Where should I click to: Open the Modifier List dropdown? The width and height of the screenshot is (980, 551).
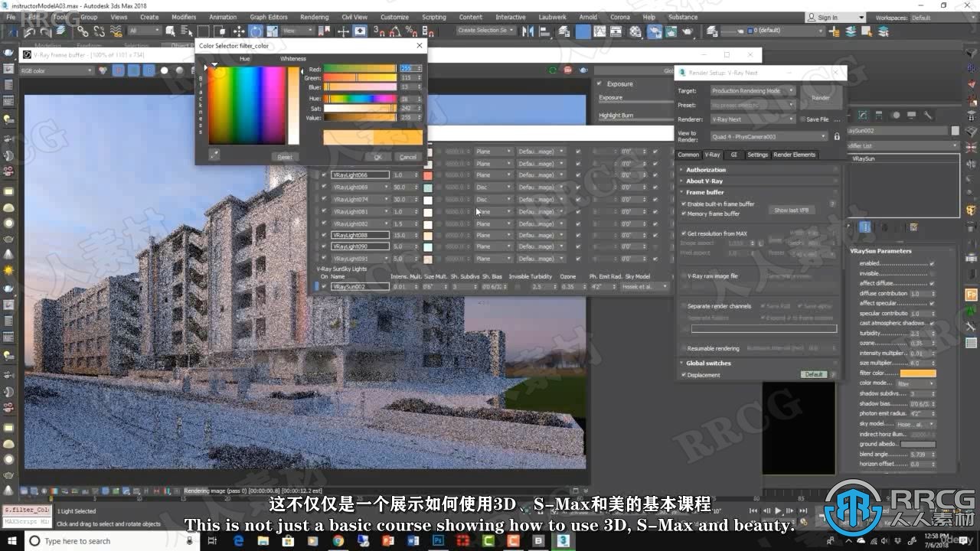[x=903, y=145]
